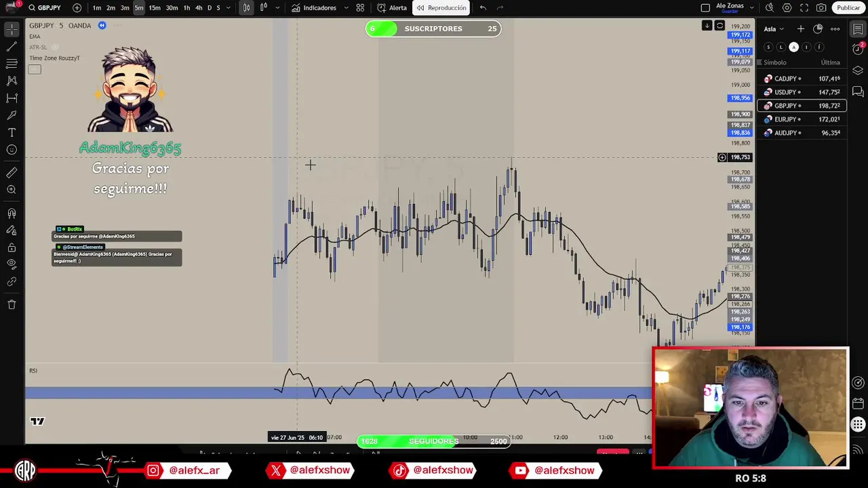Switch to 30m timeframe
868x488 pixels.
[172, 8]
